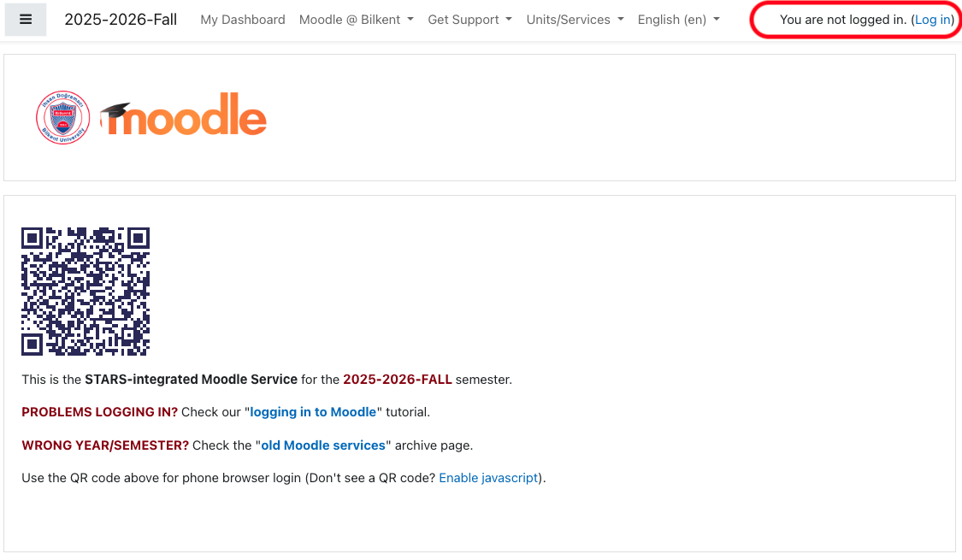This screenshot has width=962, height=560.
Task: Click the graduation cap on Moodle logo
Action: tap(115, 110)
